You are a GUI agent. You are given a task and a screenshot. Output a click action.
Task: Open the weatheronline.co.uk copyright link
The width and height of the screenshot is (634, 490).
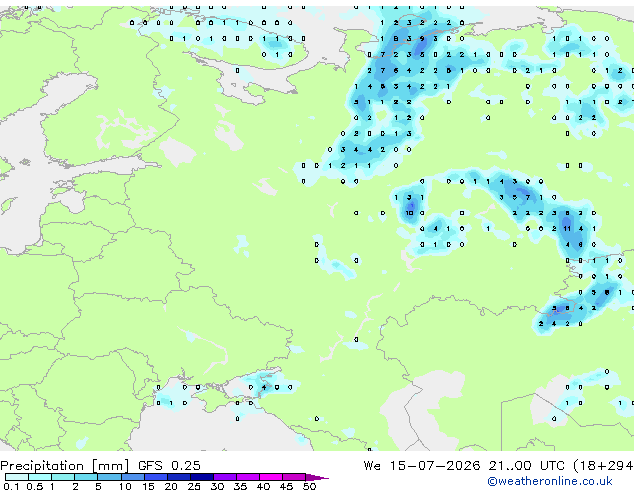[550, 481]
